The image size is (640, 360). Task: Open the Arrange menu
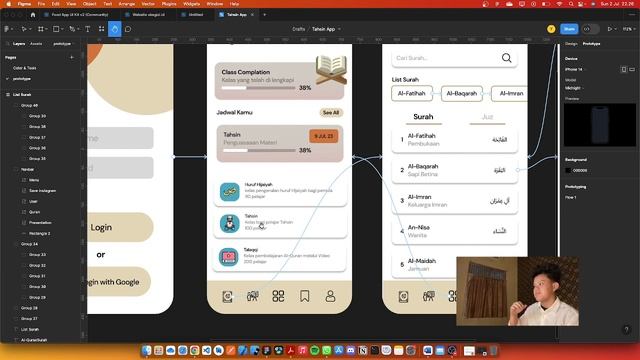point(127,4)
